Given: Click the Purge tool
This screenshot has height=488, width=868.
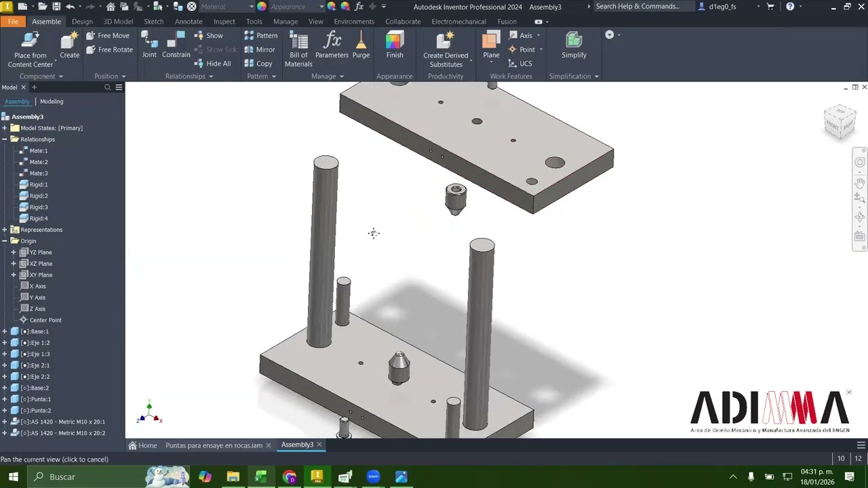Looking at the screenshot, I should click(361, 45).
